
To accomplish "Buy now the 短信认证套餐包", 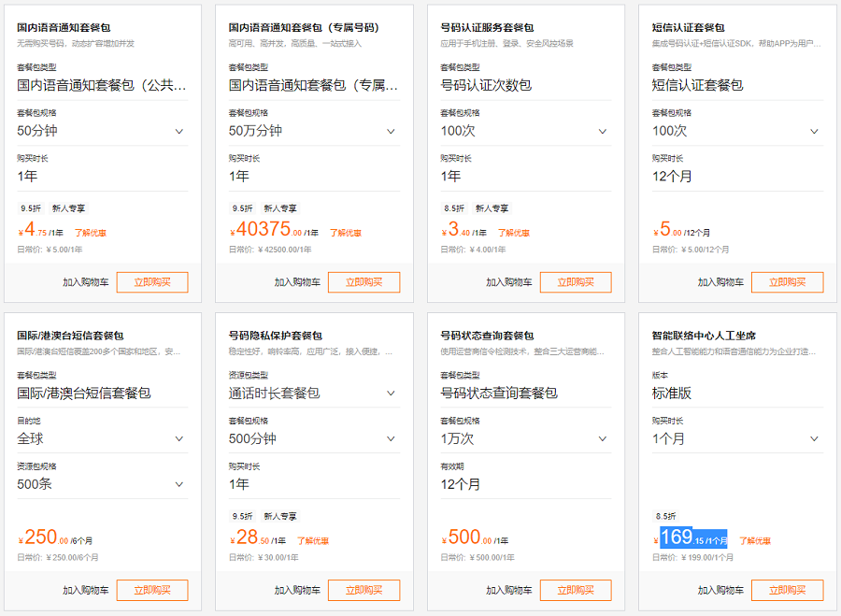I will (x=788, y=282).
